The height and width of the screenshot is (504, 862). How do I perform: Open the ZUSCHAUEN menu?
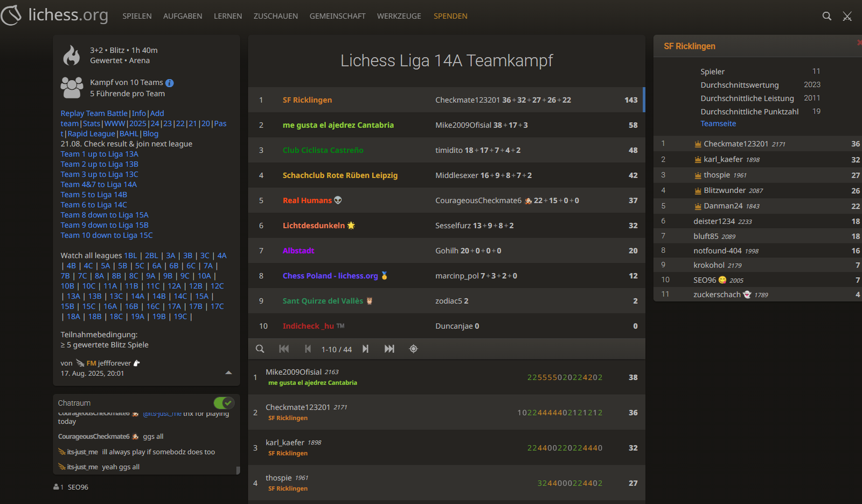click(276, 16)
